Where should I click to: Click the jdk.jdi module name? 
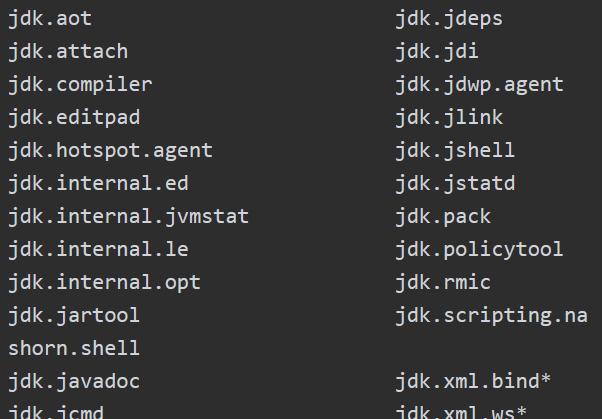437,52
